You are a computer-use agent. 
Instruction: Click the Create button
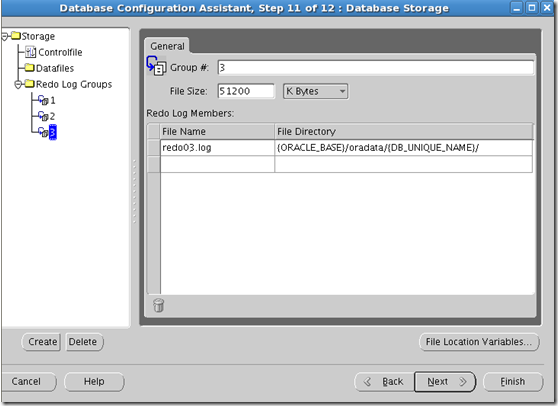point(42,342)
